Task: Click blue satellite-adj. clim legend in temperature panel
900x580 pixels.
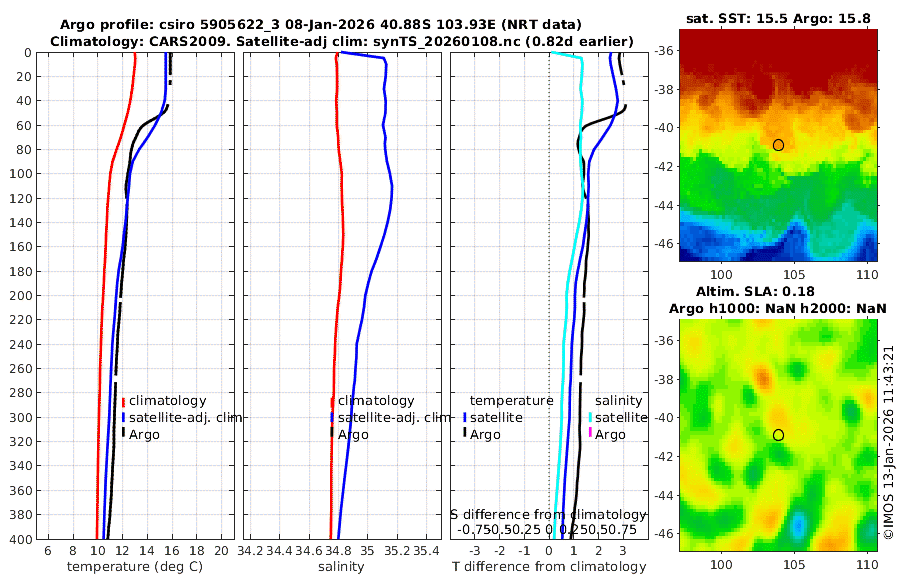Action: point(123,417)
